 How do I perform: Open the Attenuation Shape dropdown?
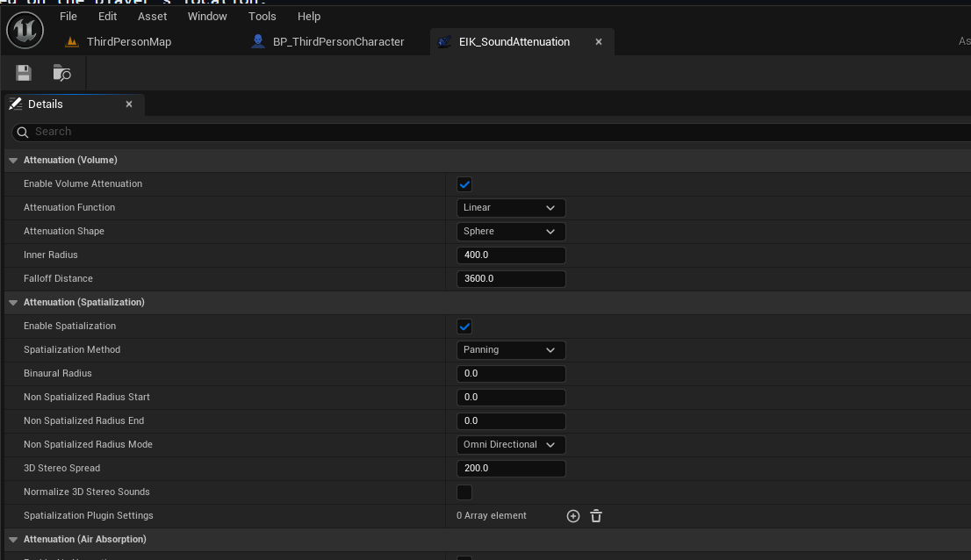[x=510, y=232]
